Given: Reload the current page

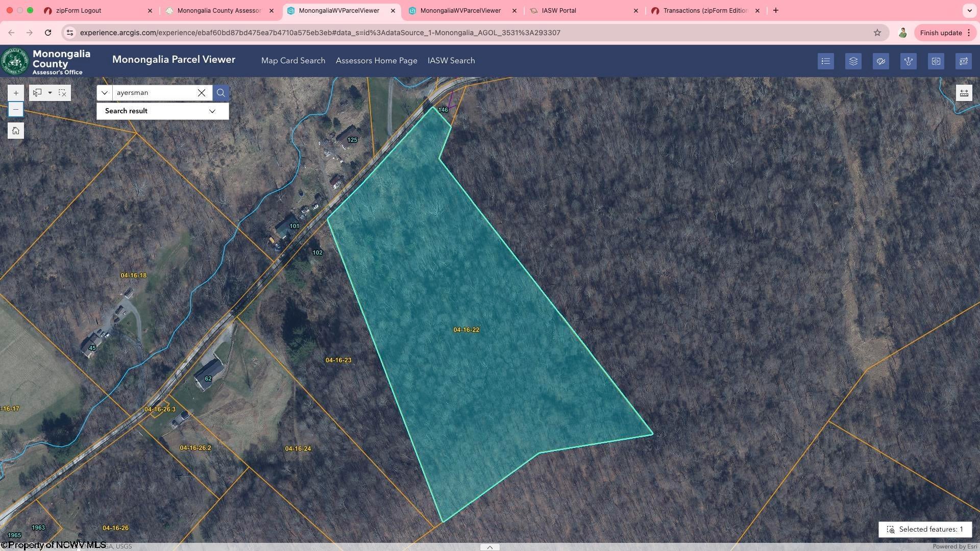Looking at the screenshot, I should tap(48, 33).
